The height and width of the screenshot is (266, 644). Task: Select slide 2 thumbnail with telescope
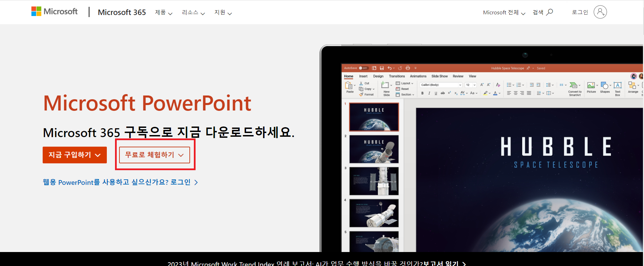pos(374,149)
